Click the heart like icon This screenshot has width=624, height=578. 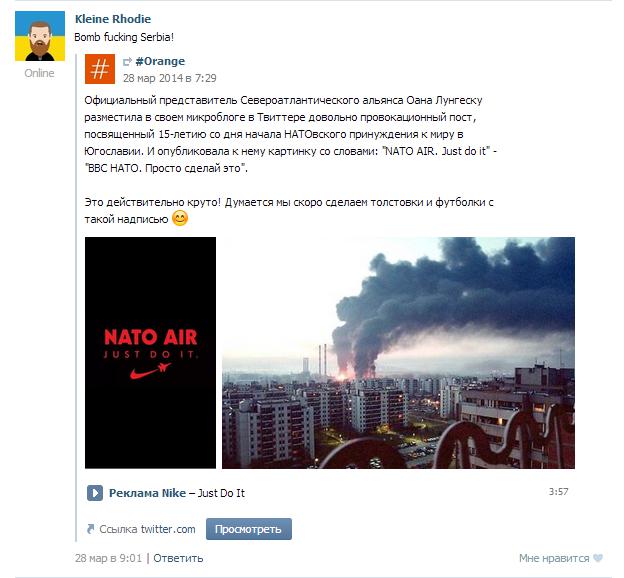click(598, 558)
